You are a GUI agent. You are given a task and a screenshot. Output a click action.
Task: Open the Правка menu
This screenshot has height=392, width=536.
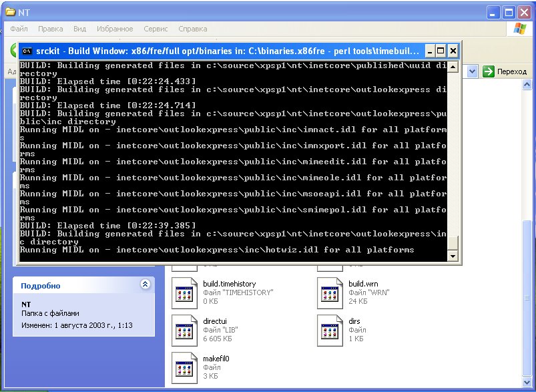50,29
